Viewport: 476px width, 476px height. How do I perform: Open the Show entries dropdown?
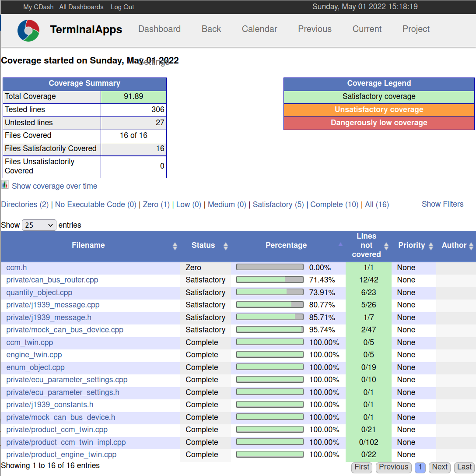[x=39, y=225]
